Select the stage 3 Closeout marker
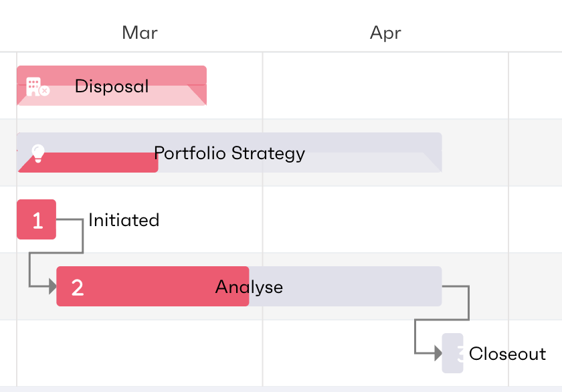 click(453, 353)
